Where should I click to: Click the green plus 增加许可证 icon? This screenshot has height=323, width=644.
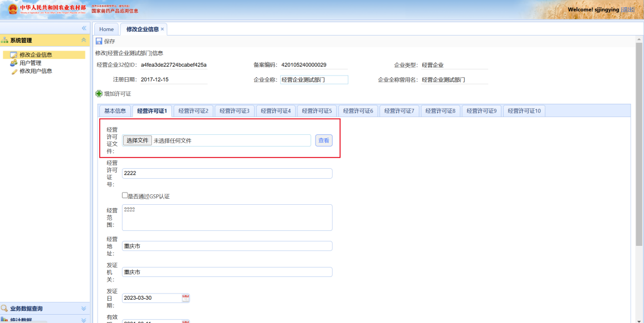click(99, 94)
